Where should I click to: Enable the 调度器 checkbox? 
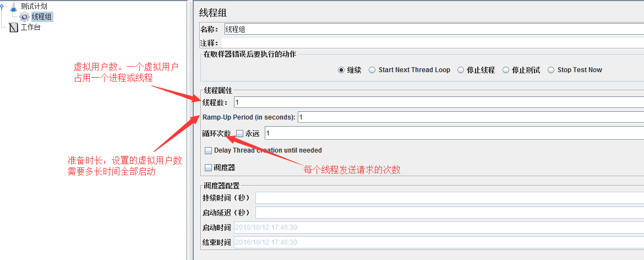209,167
